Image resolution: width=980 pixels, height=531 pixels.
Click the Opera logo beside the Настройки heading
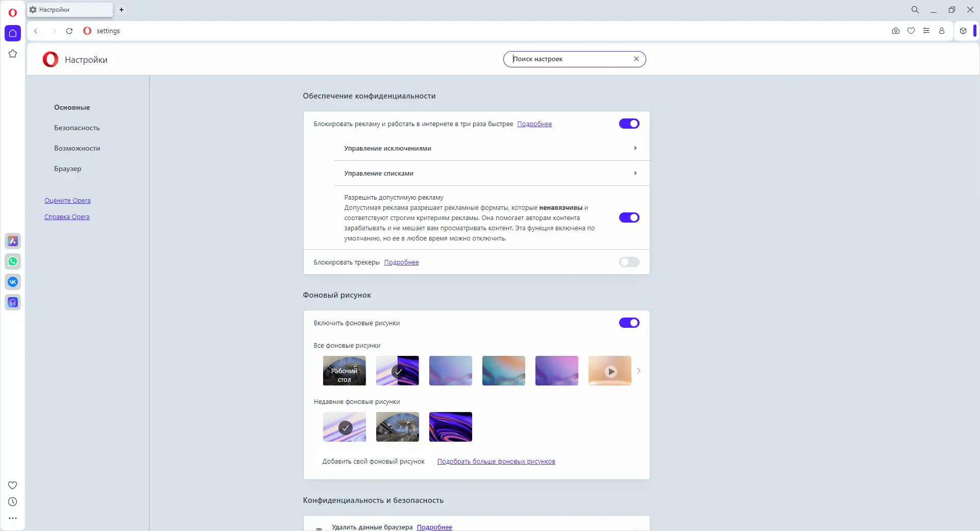point(51,59)
